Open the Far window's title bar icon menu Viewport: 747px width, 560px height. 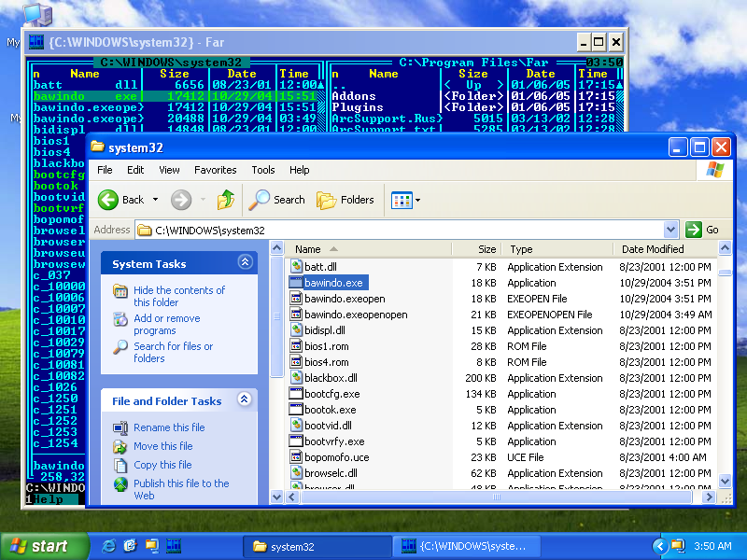(36, 42)
